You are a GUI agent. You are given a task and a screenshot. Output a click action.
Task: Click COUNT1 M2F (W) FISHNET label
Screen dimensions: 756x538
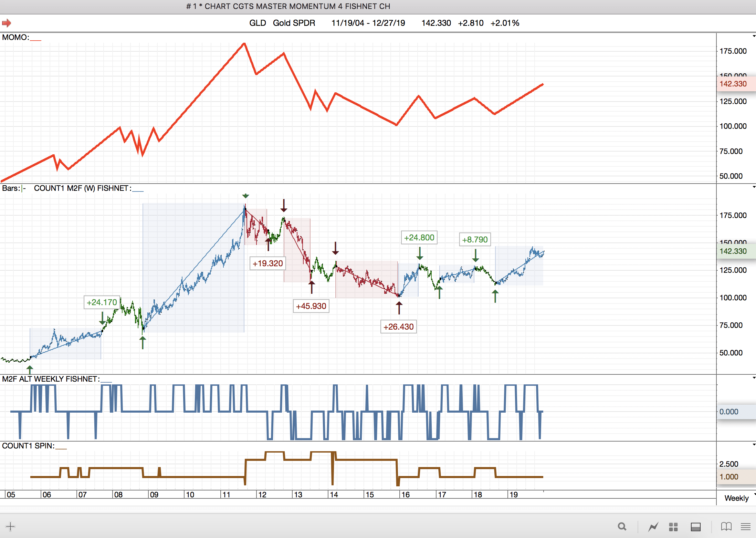tap(82, 188)
